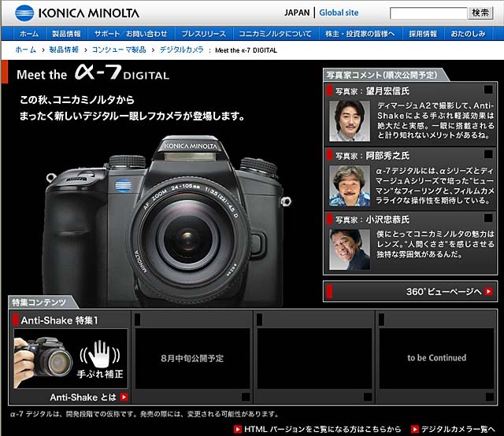Click the large α-7 Digital camera image
Screen dimensions: 504x436
(165, 222)
